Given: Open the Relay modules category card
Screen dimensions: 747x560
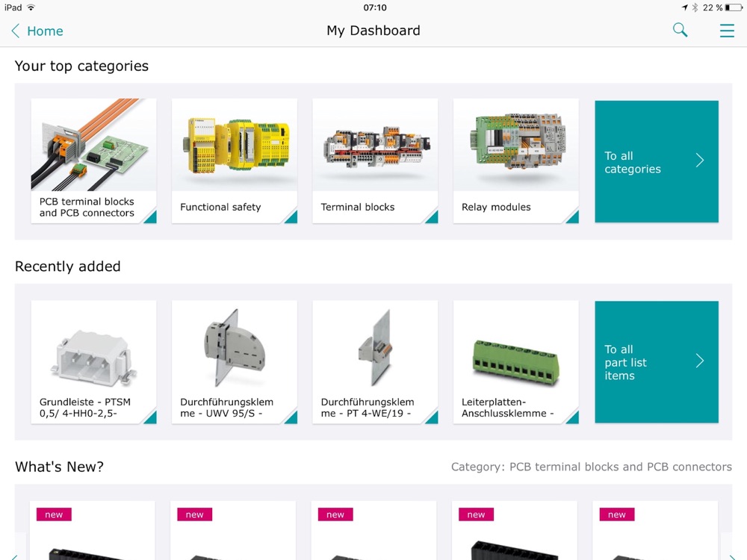Looking at the screenshot, I should (516, 161).
